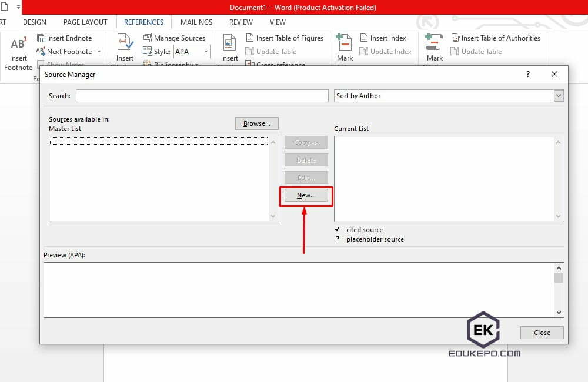Open the Style APA dropdown

point(205,51)
